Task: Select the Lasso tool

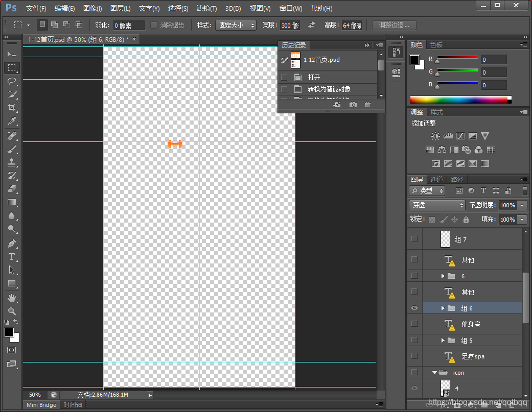Action: tap(12, 81)
